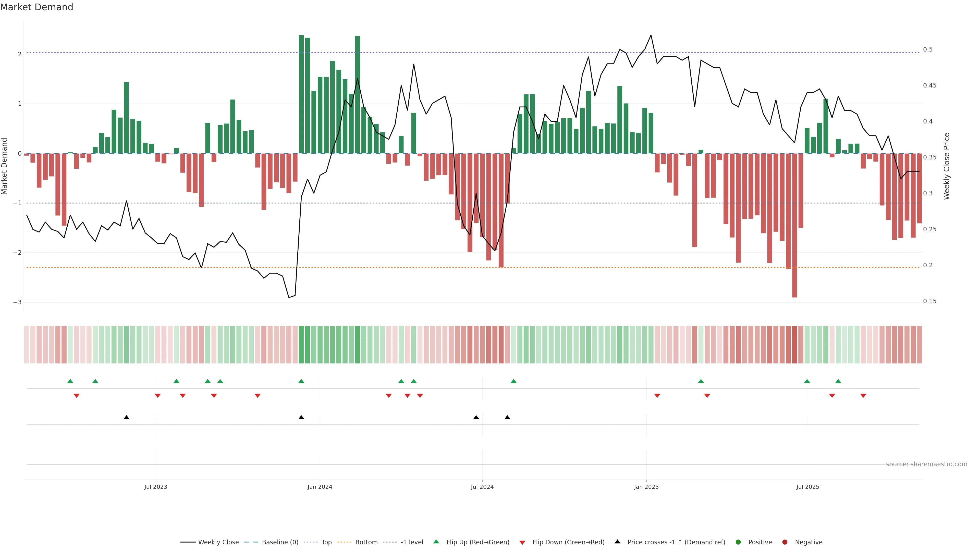Toggle the Bottom dotted line legend entry
Viewport: 980px width, 551px height.
[366, 542]
